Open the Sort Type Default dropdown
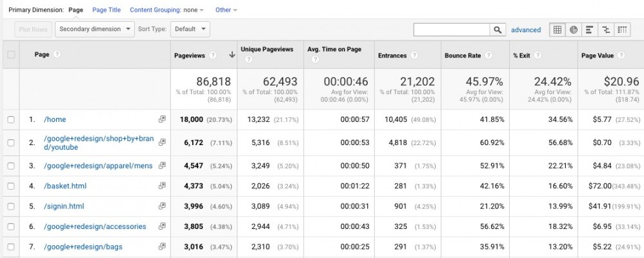The height and width of the screenshot is (258, 644). click(x=190, y=29)
